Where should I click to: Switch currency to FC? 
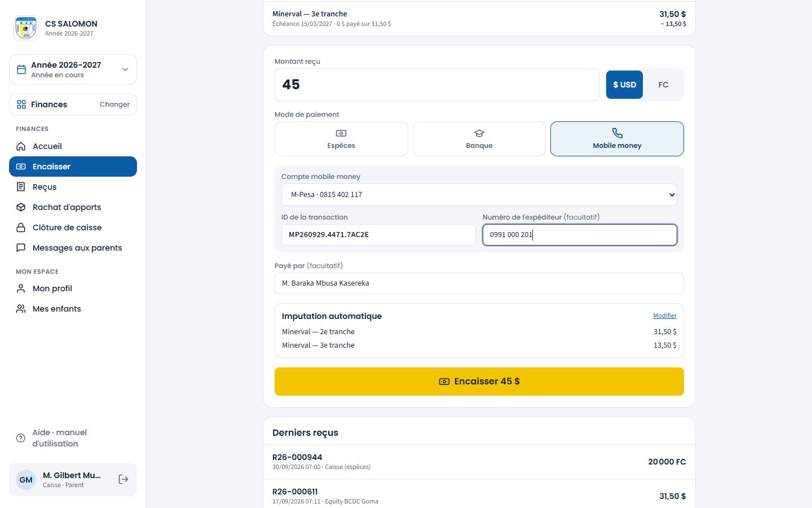(663, 85)
